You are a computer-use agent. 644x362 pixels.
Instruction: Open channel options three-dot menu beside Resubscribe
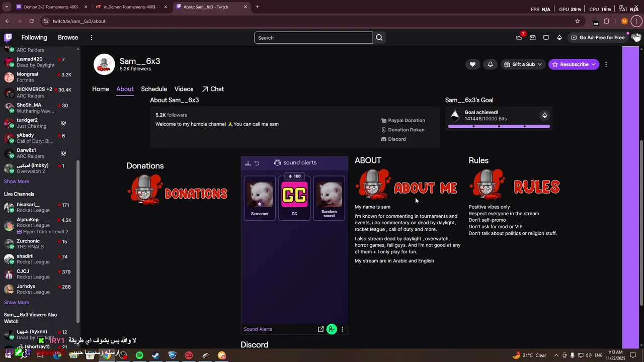(x=606, y=64)
